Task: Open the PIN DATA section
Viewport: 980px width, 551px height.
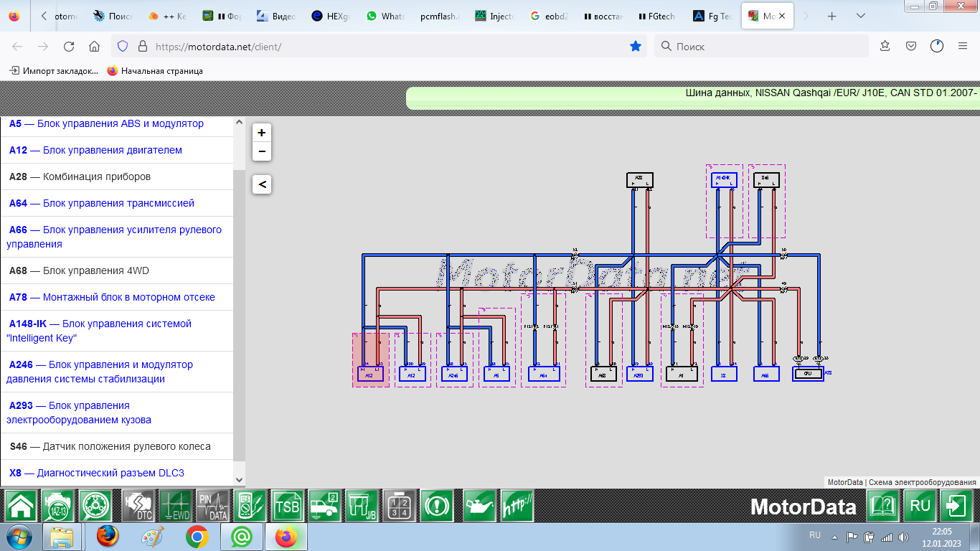Action: [x=213, y=506]
